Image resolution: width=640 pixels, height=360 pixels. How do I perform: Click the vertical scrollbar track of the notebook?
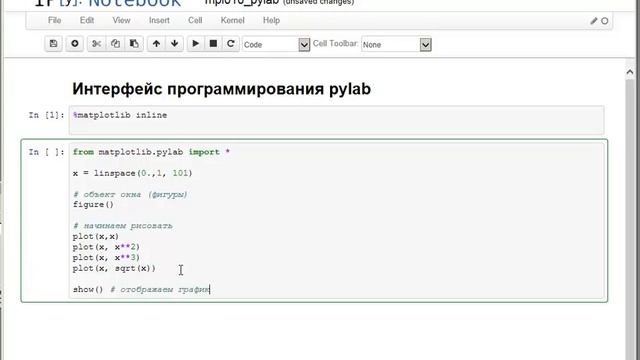point(629,220)
